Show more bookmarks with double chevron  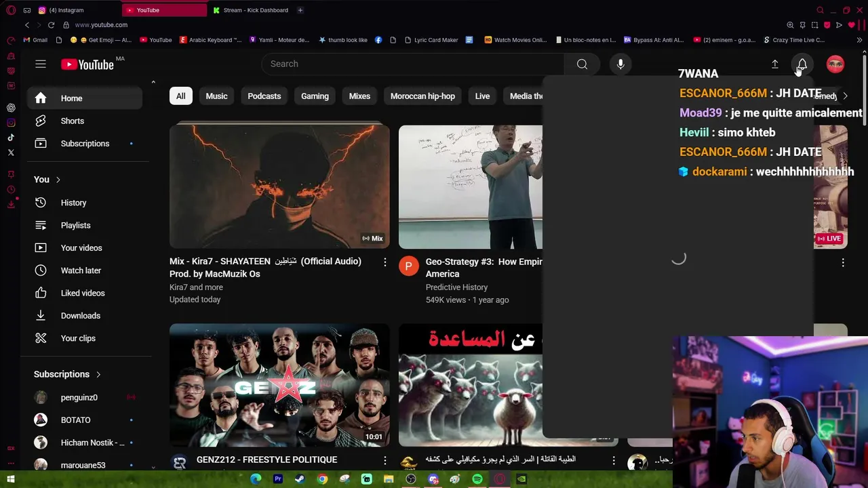(x=859, y=40)
